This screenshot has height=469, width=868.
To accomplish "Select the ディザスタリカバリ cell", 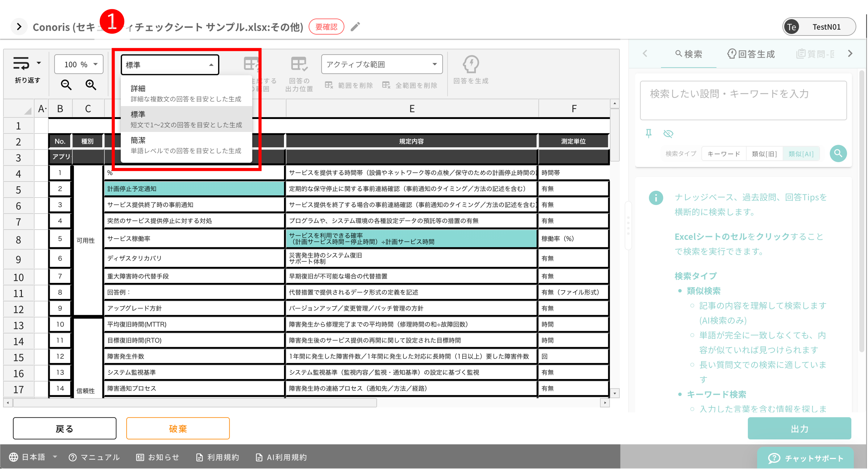I will coord(194,258).
